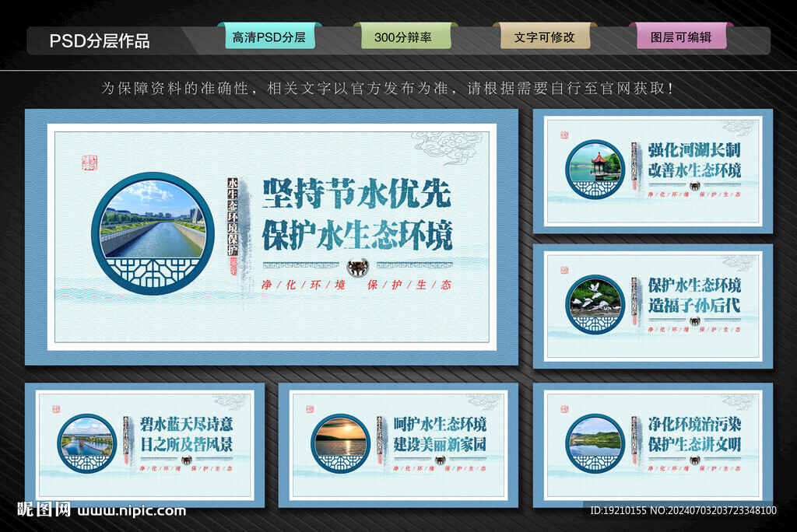Open the 净化环境治污染 poster thumbnail
This screenshot has height=532, width=797.
pos(653,445)
